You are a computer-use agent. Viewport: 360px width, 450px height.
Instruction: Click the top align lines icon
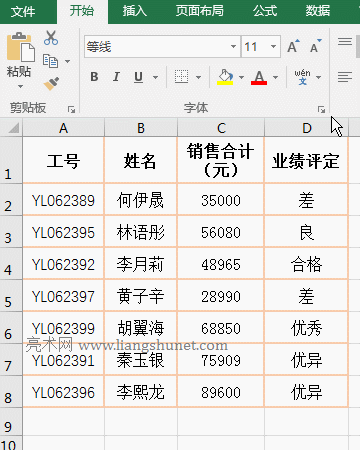point(345,42)
